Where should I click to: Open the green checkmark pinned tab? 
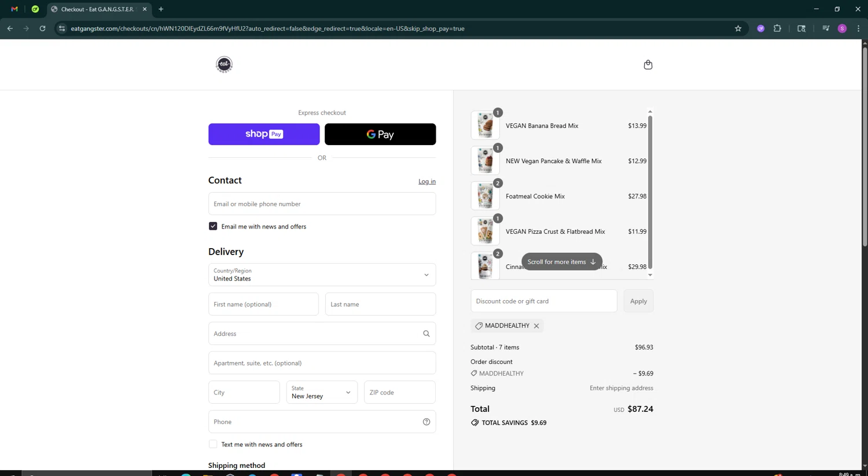(x=35, y=9)
